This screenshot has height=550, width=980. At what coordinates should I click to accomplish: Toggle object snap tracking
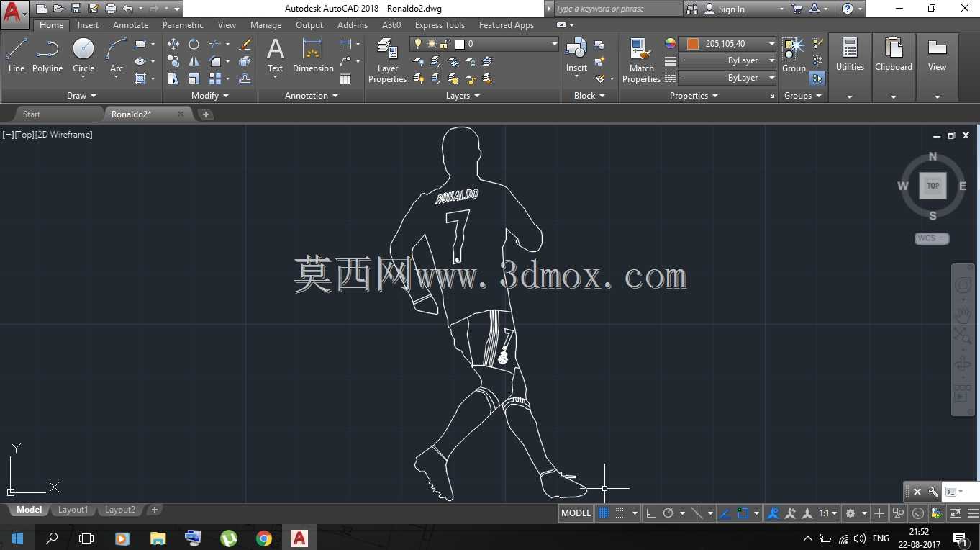pyautogui.click(x=725, y=513)
